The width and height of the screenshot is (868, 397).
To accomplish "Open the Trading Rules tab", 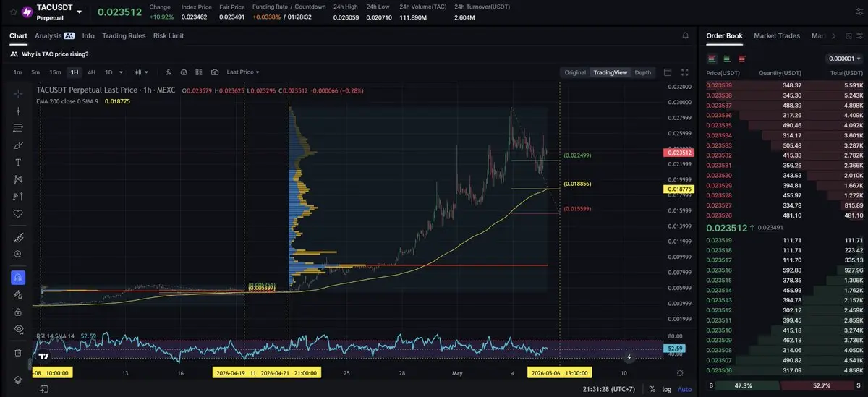I will [124, 35].
